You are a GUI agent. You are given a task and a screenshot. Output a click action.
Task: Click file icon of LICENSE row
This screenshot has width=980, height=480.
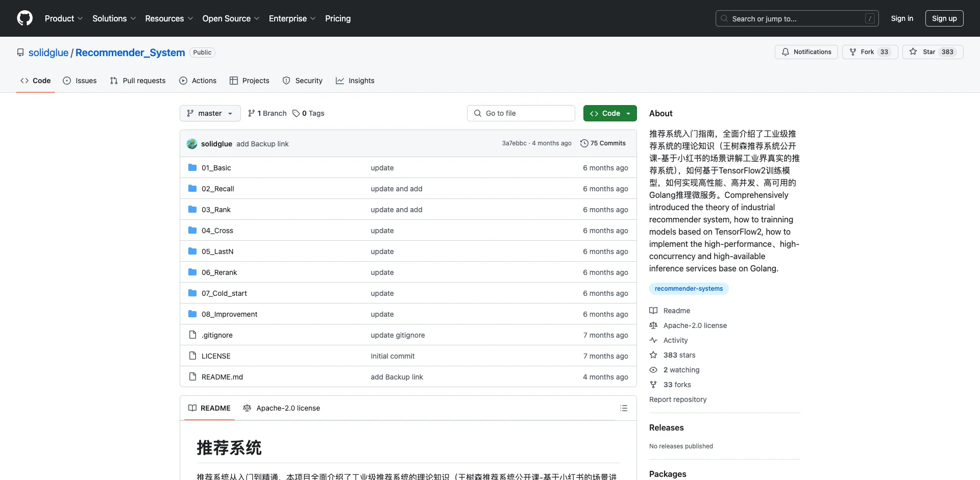[192, 356]
